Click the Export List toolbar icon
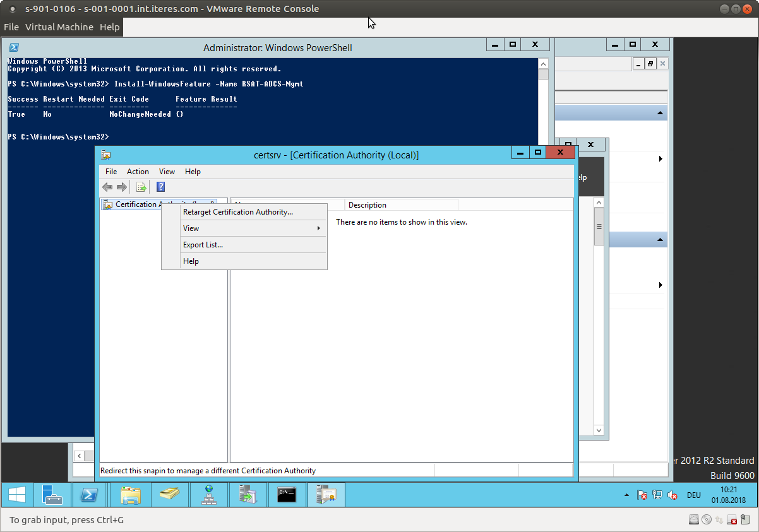 point(141,187)
